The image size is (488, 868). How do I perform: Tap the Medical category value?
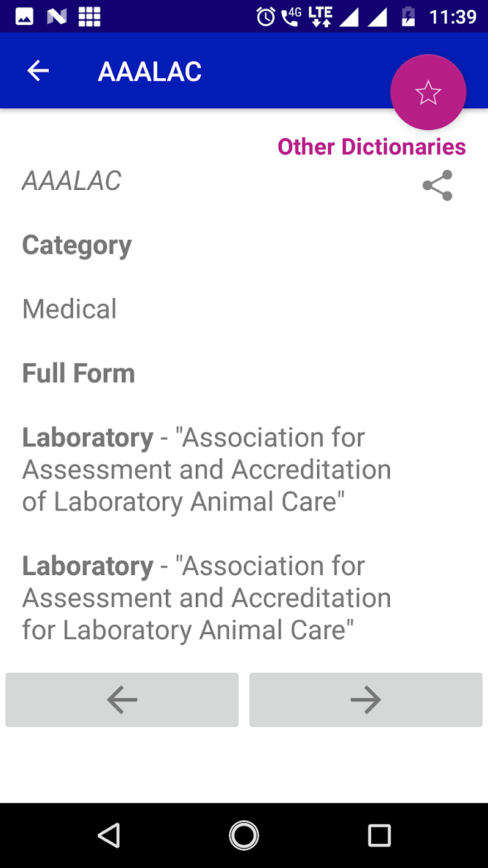tap(70, 309)
